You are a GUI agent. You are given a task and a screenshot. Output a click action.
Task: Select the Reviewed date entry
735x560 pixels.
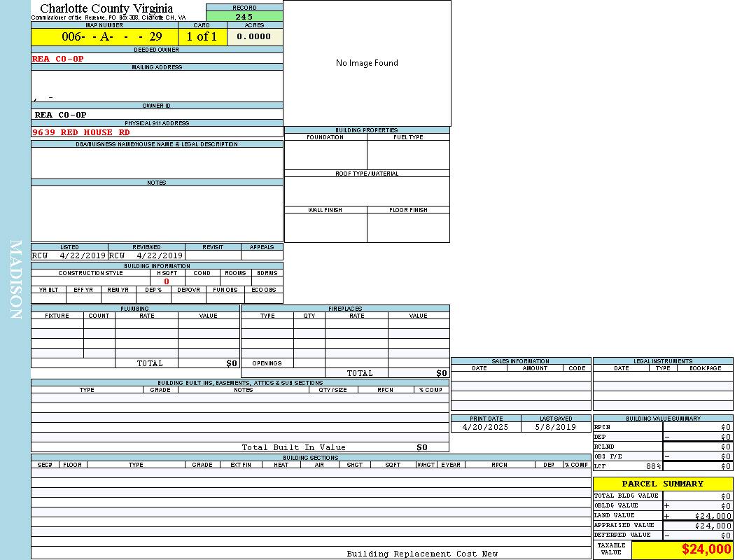(146, 255)
